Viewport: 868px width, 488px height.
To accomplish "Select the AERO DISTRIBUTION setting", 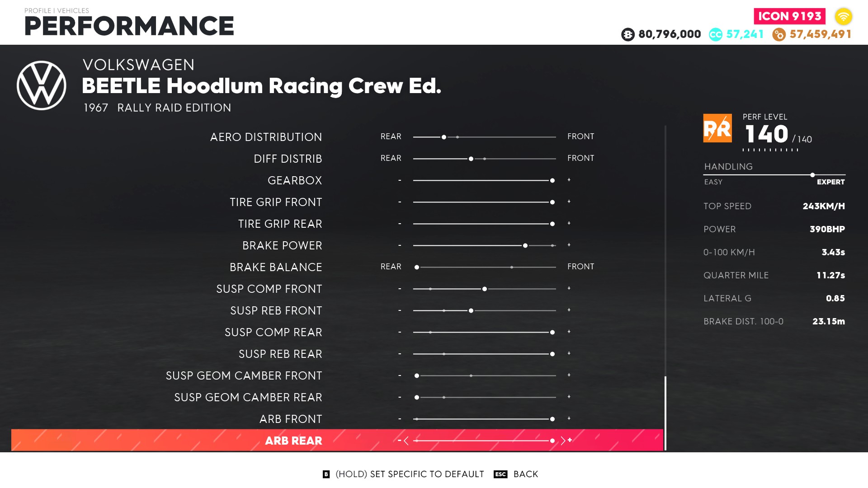I will tap(266, 137).
